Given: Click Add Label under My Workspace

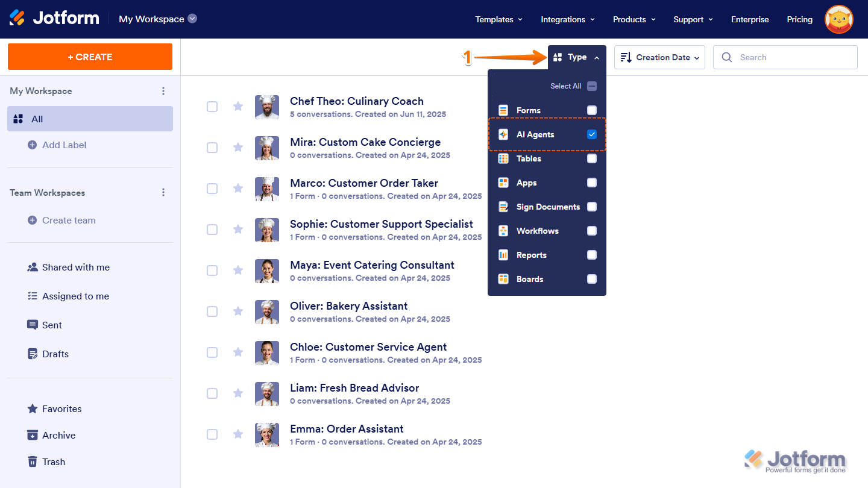Looking at the screenshot, I should [x=64, y=145].
